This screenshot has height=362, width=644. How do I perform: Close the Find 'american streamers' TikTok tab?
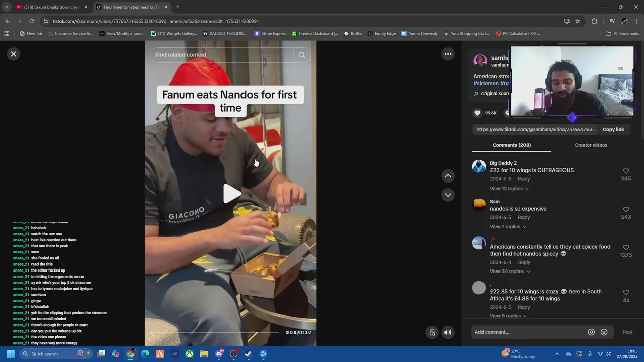166,7
